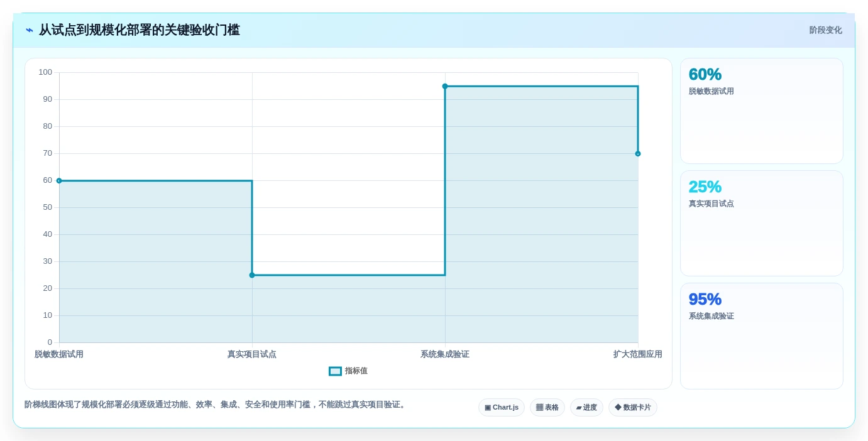Click the 60% 脱敏数据试用 card

click(x=762, y=111)
